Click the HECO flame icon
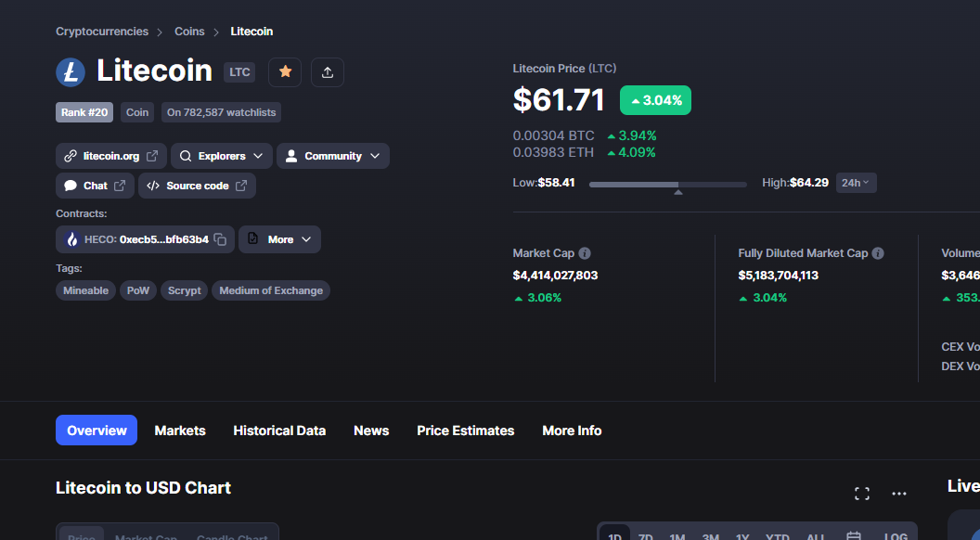This screenshot has height=540, width=980. point(72,239)
